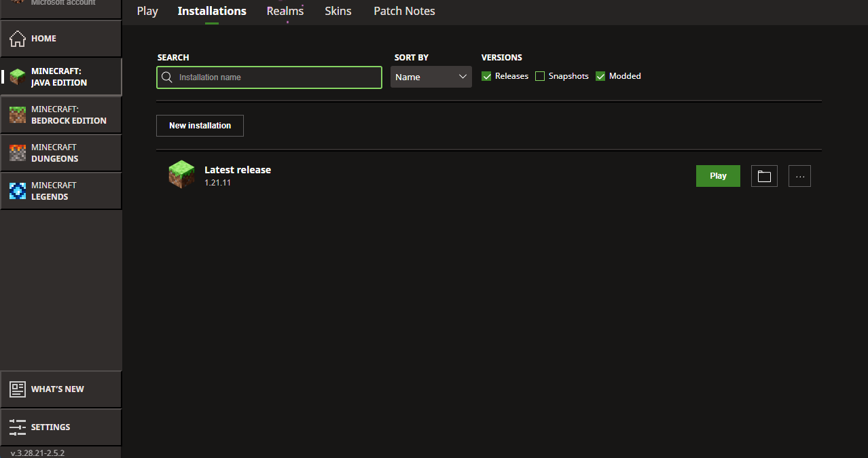Open What's New newspaper icon
Viewport: 868px width, 458px height.
click(x=18, y=389)
